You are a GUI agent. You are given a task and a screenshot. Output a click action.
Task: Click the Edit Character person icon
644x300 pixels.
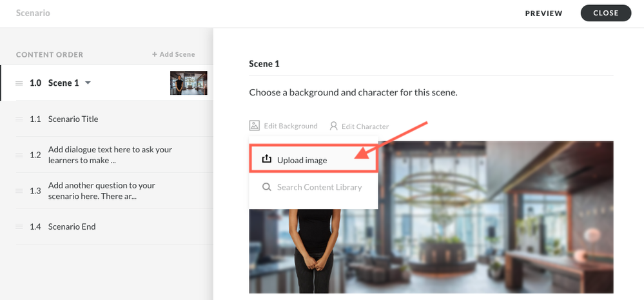point(333,126)
